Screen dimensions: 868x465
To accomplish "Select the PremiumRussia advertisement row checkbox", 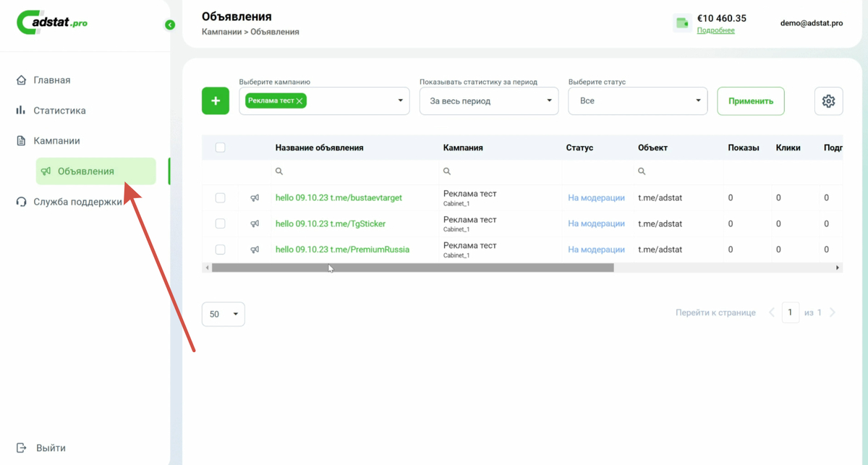I will [x=221, y=249].
